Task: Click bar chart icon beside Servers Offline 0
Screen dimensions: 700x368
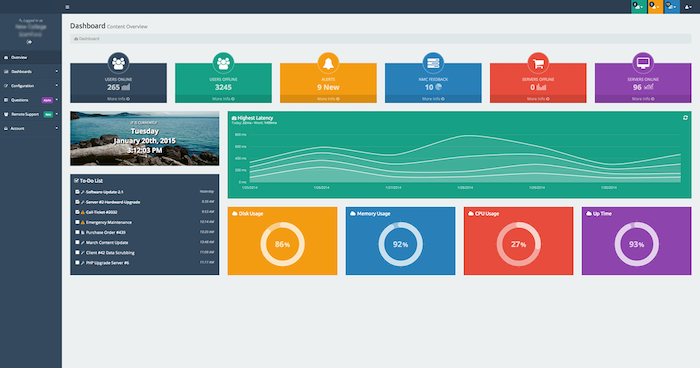Action: [x=541, y=87]
